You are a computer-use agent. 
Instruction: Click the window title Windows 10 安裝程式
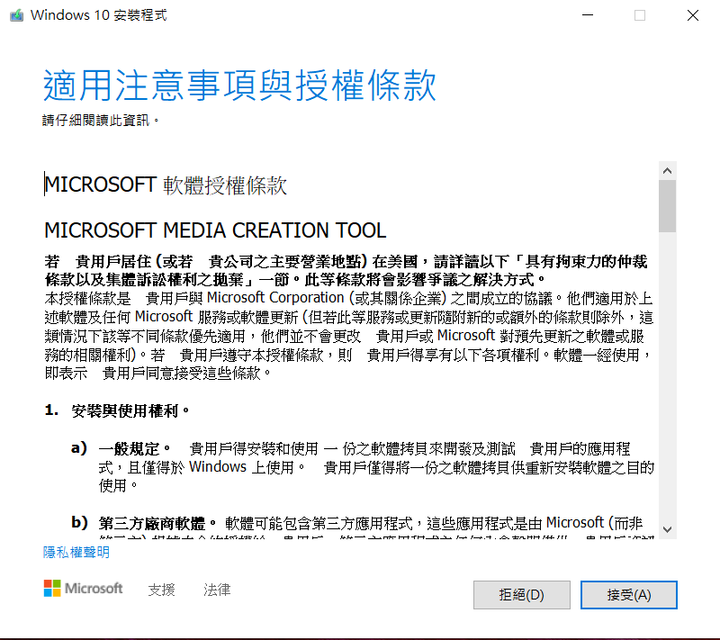click(x=99, y=15)
